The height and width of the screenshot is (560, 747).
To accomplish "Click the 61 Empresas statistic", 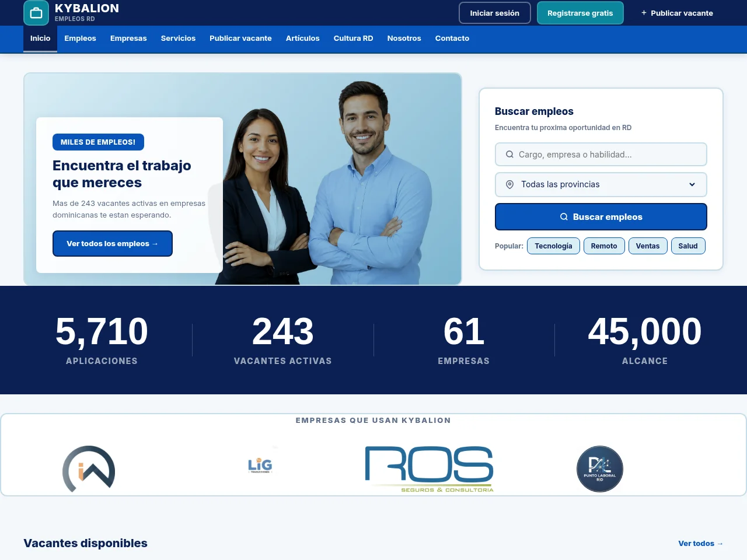I will click(x=464, y=339).
